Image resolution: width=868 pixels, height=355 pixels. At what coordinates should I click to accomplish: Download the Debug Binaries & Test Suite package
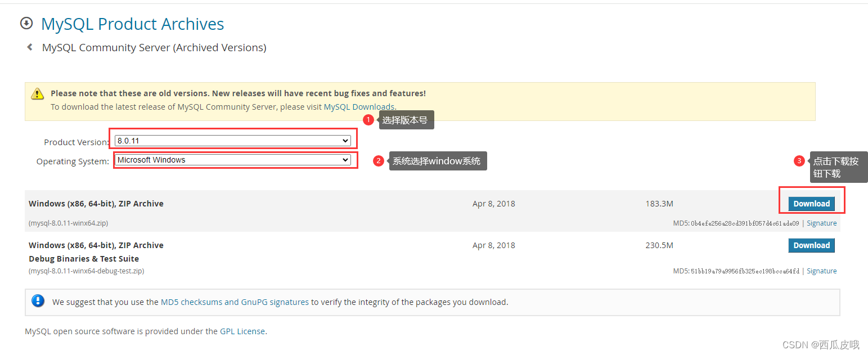811,245
